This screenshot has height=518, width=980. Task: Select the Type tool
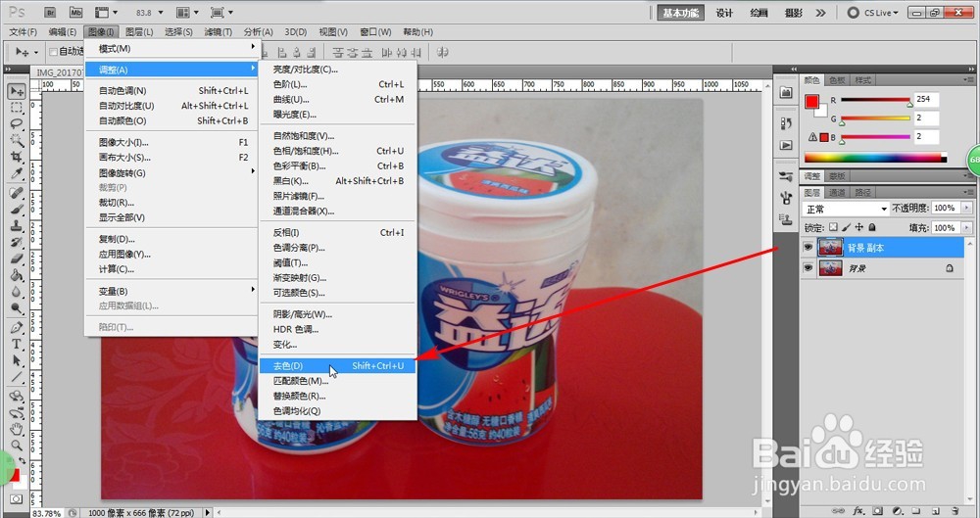17,345
